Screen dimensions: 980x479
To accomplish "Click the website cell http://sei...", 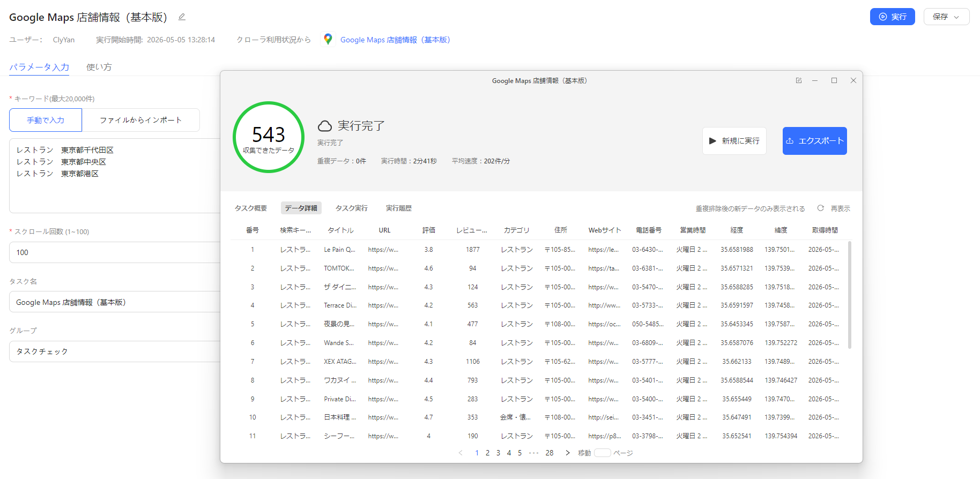I will [x=604, y=417].
